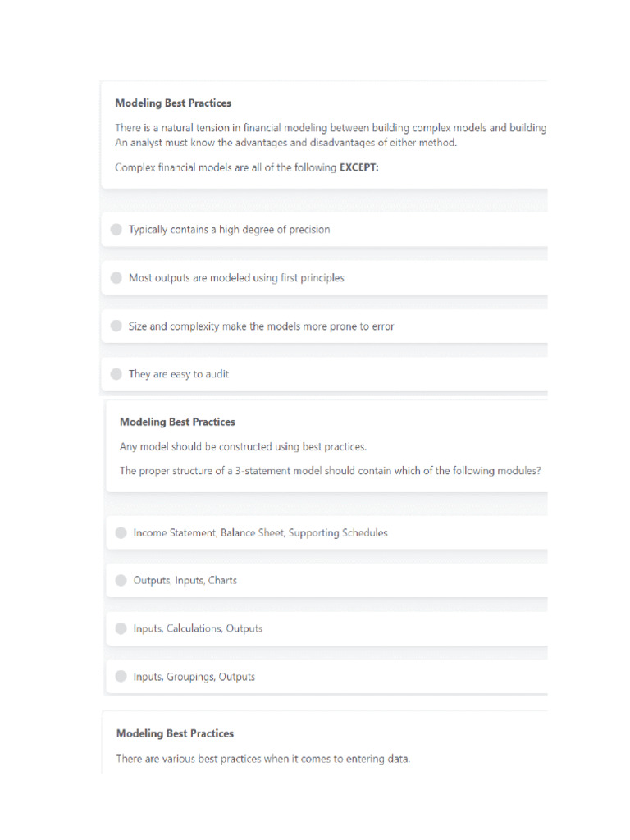Click the text 'Typically contains a high degree of precision'
This screenshot has height=840, width=630.
coord(230,230)
